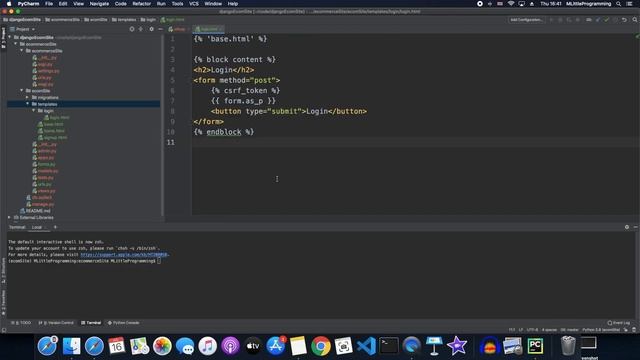Open the Version Control tool window button

pyautogui.click(x=56, y=322)
